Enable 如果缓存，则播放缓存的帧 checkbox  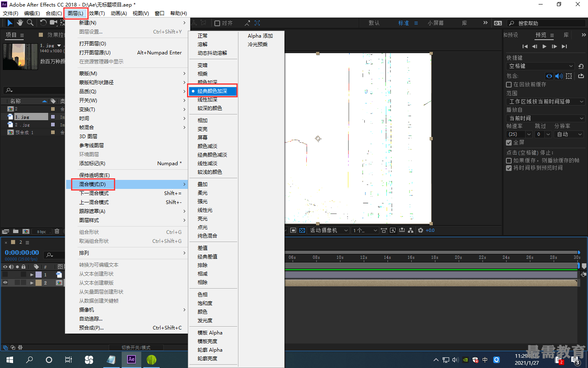click(509, 161)
